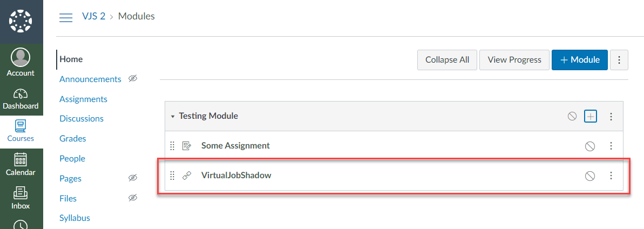Collapse the Testing Module with its arrow

[x=173, y=117]
